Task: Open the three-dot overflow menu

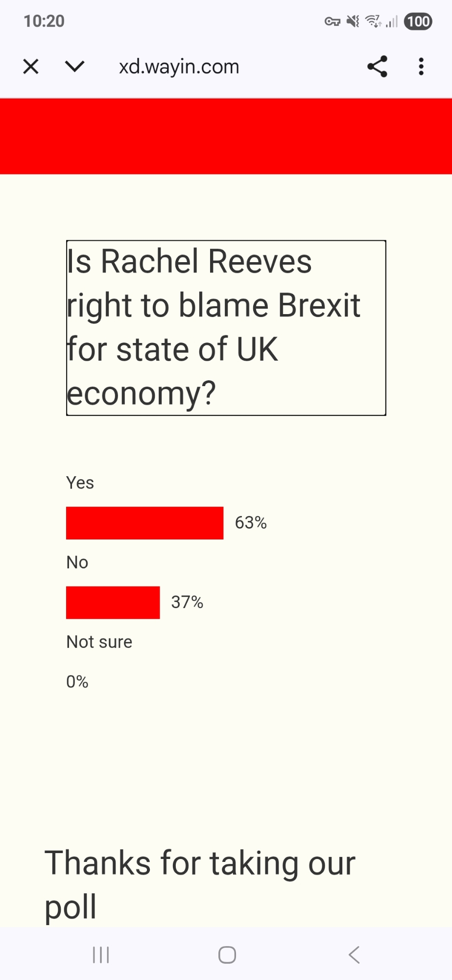Action: [421, 67]
